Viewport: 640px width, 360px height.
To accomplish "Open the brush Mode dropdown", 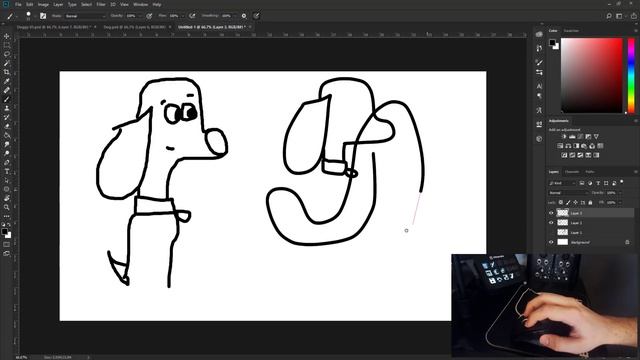I will [85, 16].
